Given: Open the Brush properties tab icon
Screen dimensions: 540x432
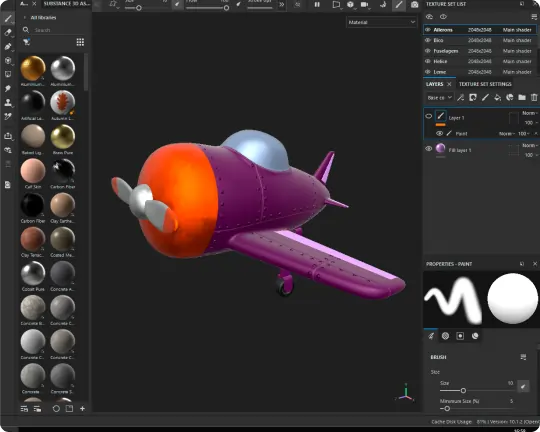Looking at the screenshot, I should click(431, 336).
